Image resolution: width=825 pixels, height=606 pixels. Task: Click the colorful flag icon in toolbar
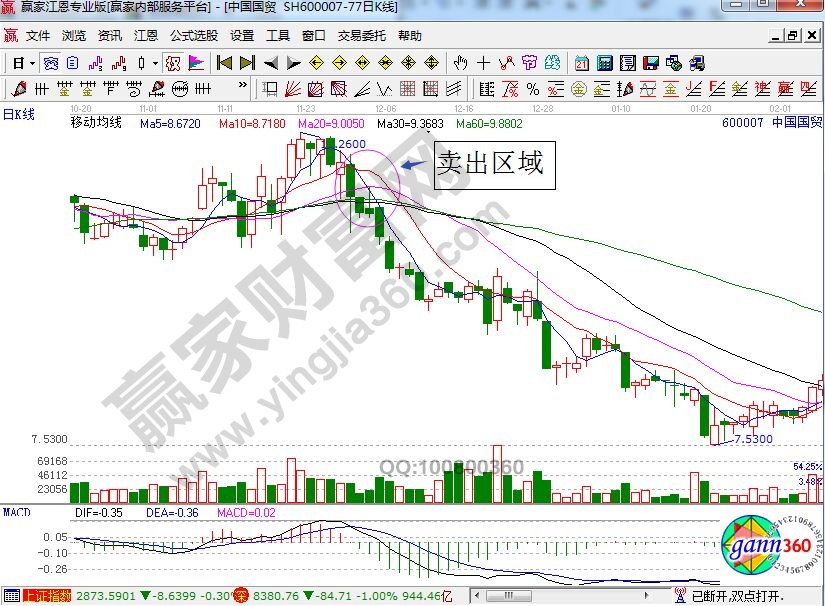point(196,63)
